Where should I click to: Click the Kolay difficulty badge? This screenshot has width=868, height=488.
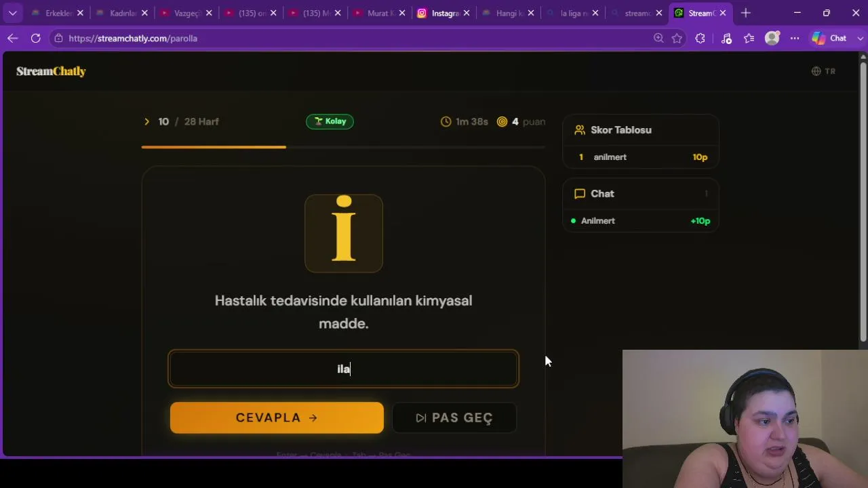[x=330, y=121]
